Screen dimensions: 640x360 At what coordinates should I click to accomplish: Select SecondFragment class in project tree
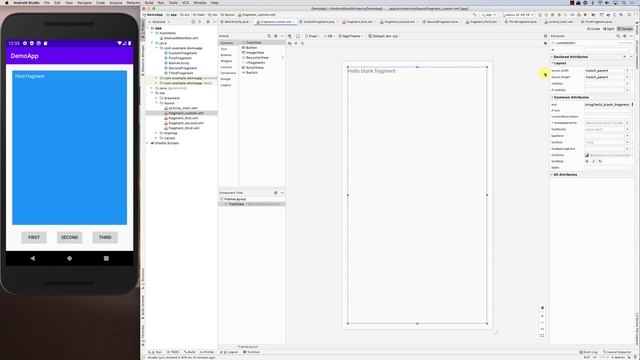click(182, 68)
